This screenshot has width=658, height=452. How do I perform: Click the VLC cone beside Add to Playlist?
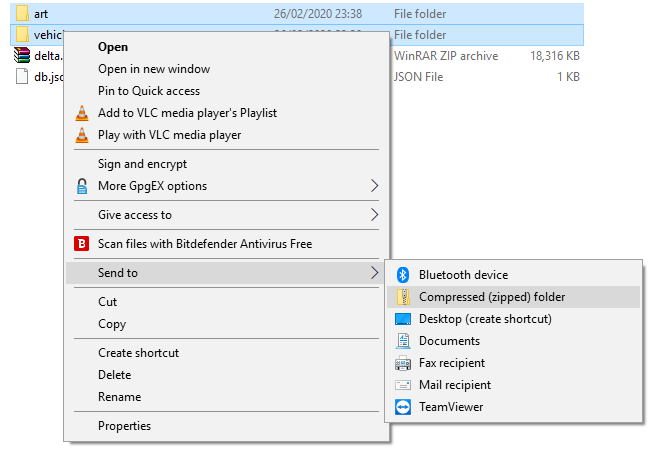pos(82,113)
